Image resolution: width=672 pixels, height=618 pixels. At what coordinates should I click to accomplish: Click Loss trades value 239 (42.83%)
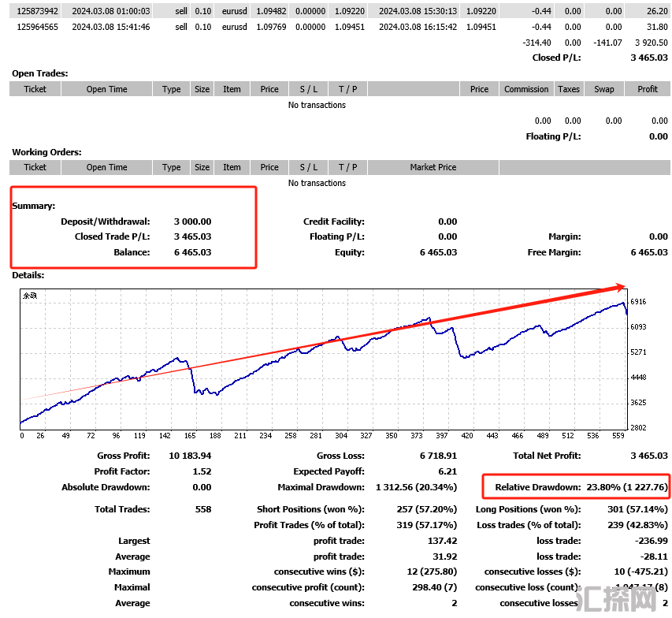coord(637,525)
